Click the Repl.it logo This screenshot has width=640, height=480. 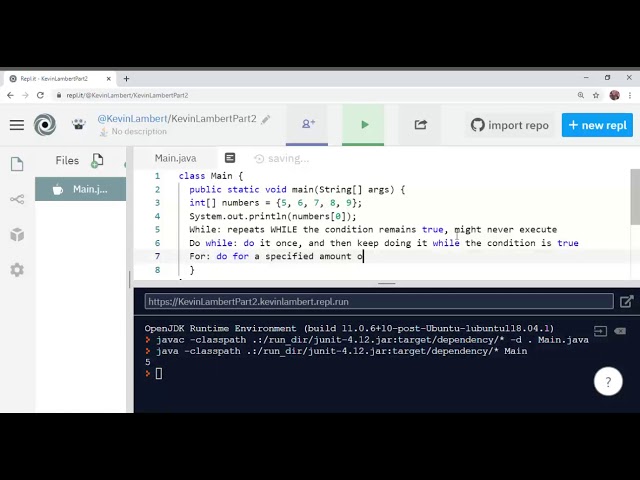pyautogui.click(x=45, y=124)
